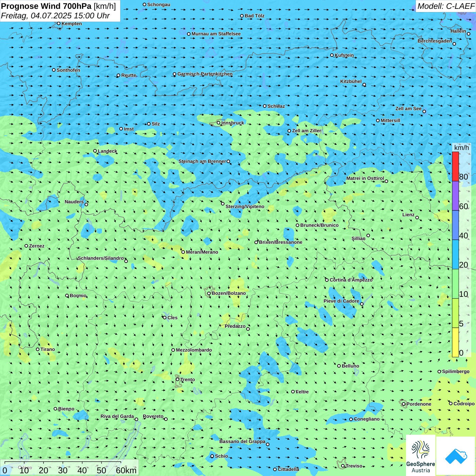The image size is (476, 476).
Task: Click the date 'Freitag, 04.07.2025 15:00 Uhr'
Action: pyautogui.click(x=55, y=16)
